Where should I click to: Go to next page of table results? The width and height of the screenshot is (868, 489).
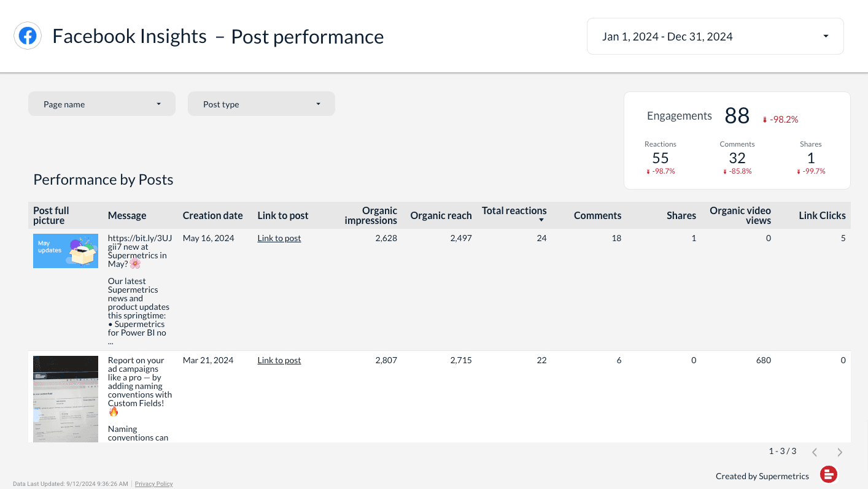coord(840,452)
